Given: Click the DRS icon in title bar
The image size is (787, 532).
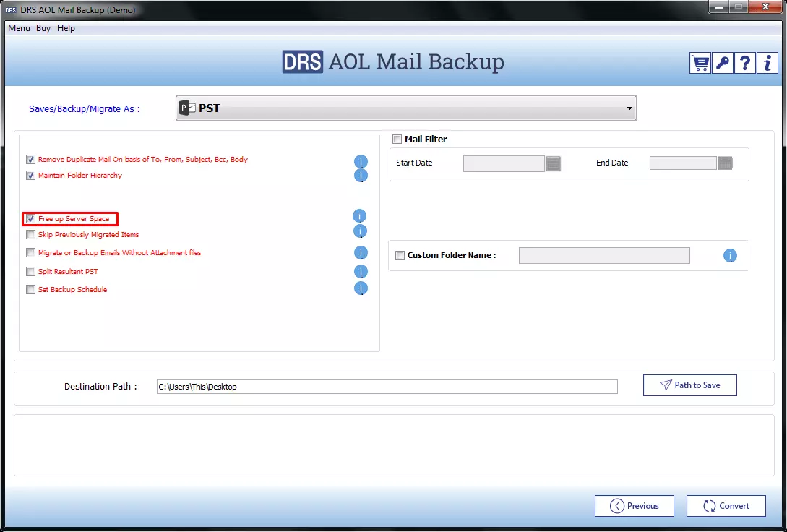Looking at the screenshot, I should point(11,10).
